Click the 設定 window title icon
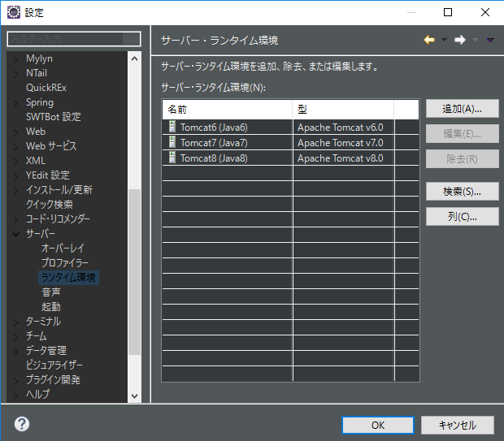Screen dimensions: 504x441 pyautogui.click(x=14, y=12)
